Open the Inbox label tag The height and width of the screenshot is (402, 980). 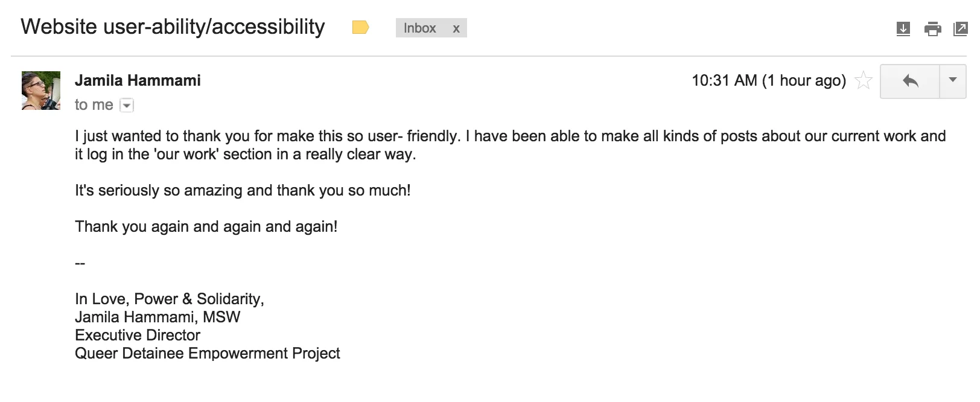(420, 28)
